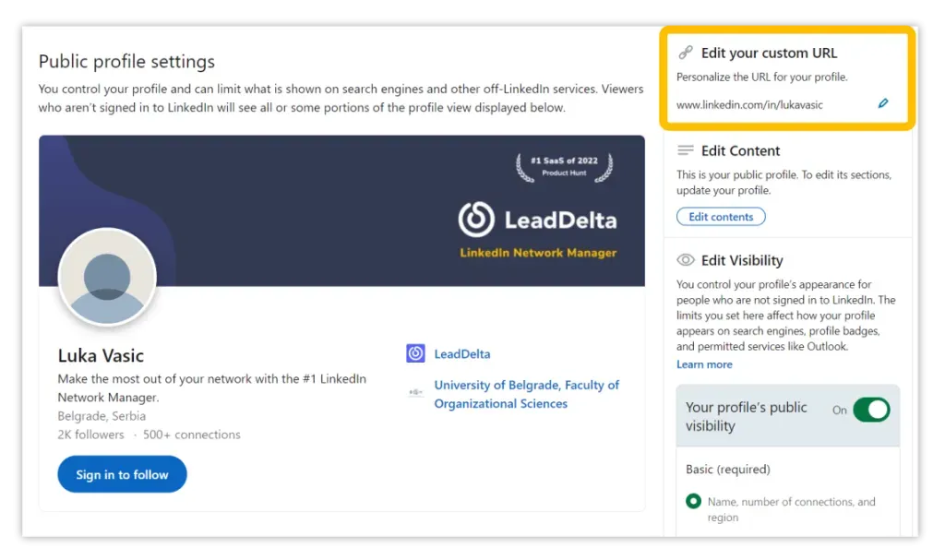Click the Luka Vasic profile name
Viewport: 945px width, 560px height.
pos(101,356)
